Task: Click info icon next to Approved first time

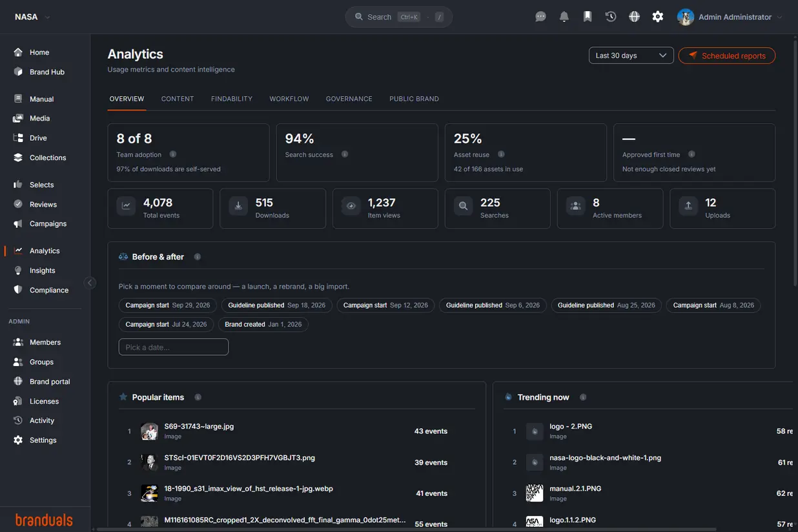Action: tap(691, 154)
